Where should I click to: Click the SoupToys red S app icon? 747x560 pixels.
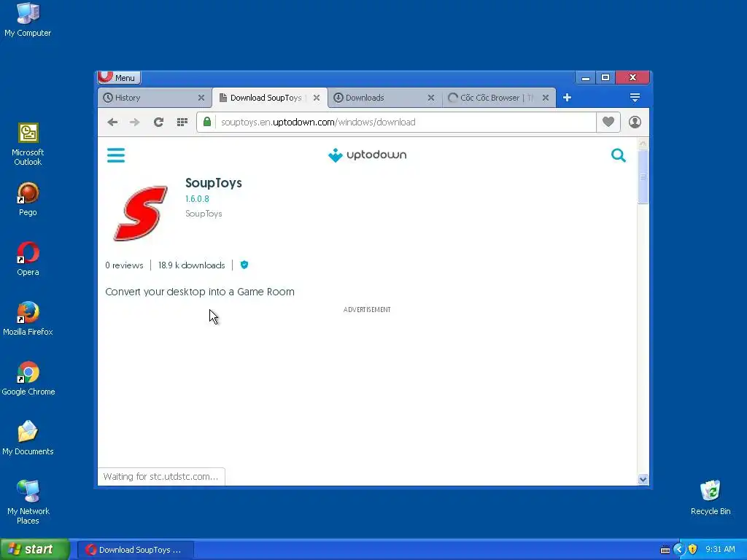(x=141, y=213)
